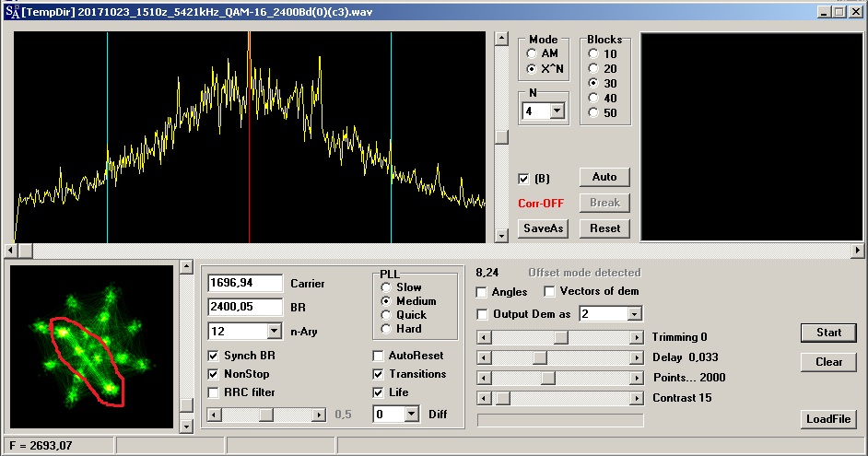Click spectrum horizontal scrollbar right arrow

[858, 251]
